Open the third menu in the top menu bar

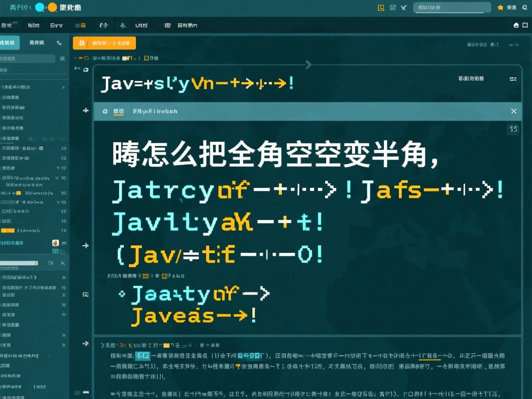tap(56, 25)
